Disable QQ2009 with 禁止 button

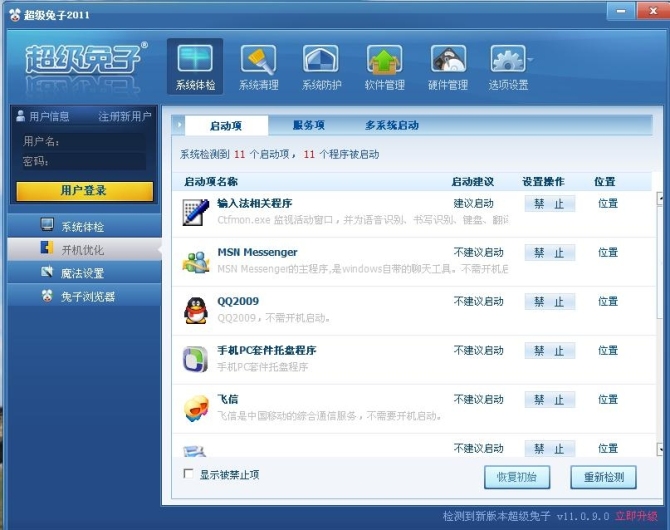tap(550, 302)
